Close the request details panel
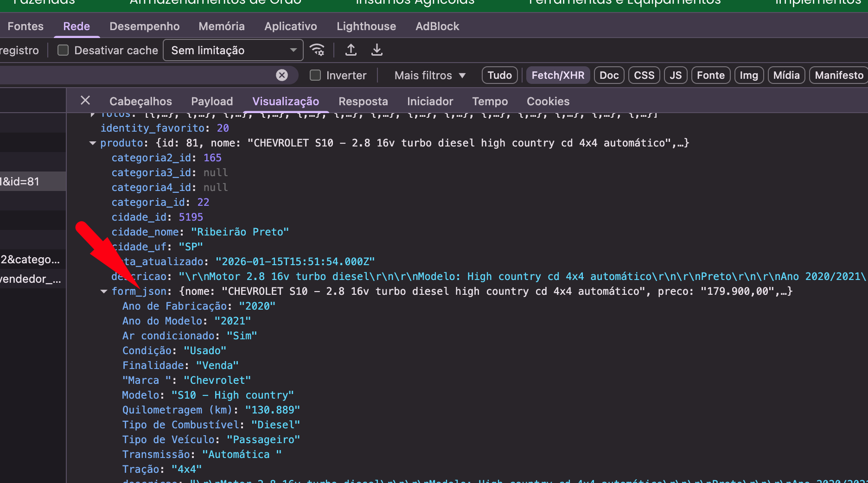This screenshot has height=483, width=868. [x=85, y=101]
